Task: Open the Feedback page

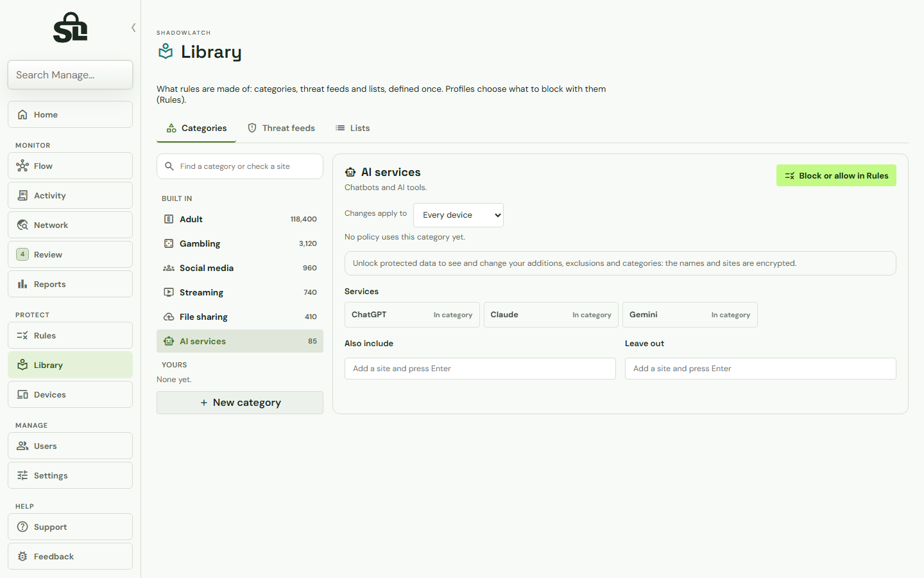Action: click(70, 556)
